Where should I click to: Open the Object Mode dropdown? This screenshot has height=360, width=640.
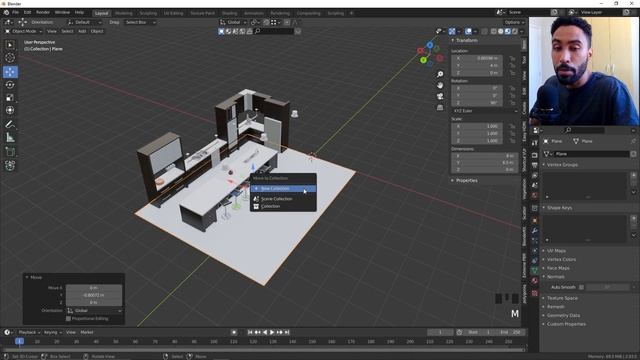[23, 31]
